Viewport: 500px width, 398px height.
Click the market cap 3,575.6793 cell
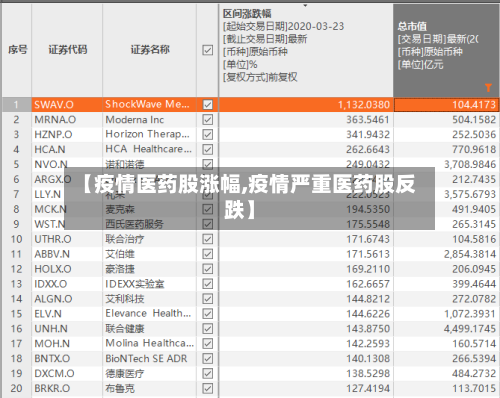[x=446, y=194]
